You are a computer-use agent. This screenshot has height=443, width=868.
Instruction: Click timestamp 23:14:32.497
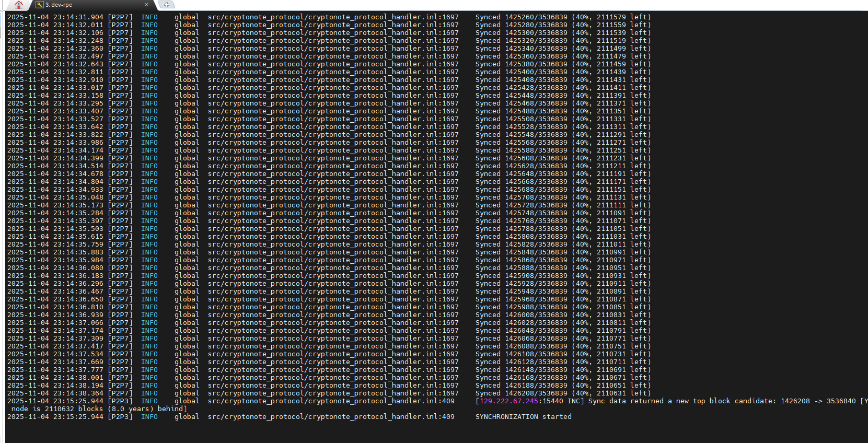click(78, 56)
